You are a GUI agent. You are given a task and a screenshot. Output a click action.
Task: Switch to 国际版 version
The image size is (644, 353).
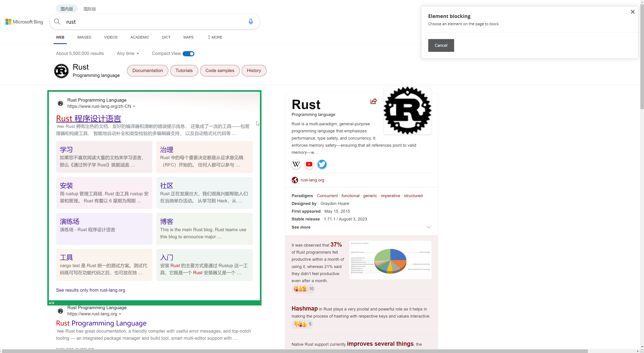click(x=90, y=9)
